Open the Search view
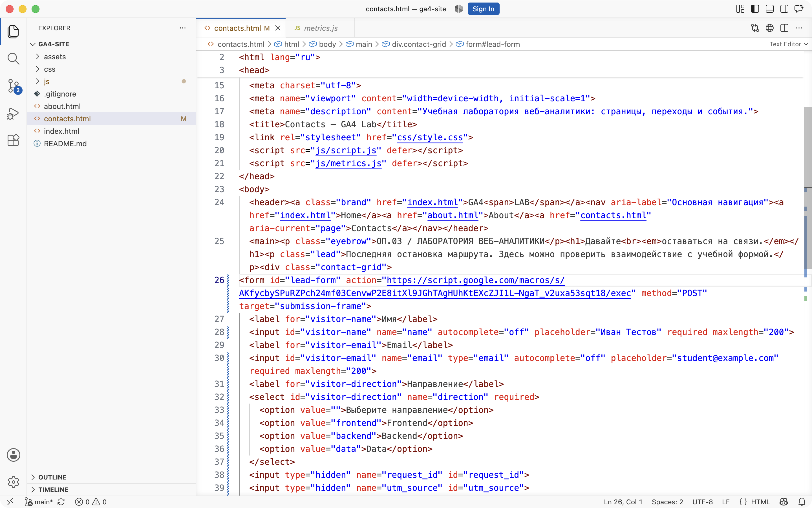This screenshot has width=812, height=508. tap(13, 59)
